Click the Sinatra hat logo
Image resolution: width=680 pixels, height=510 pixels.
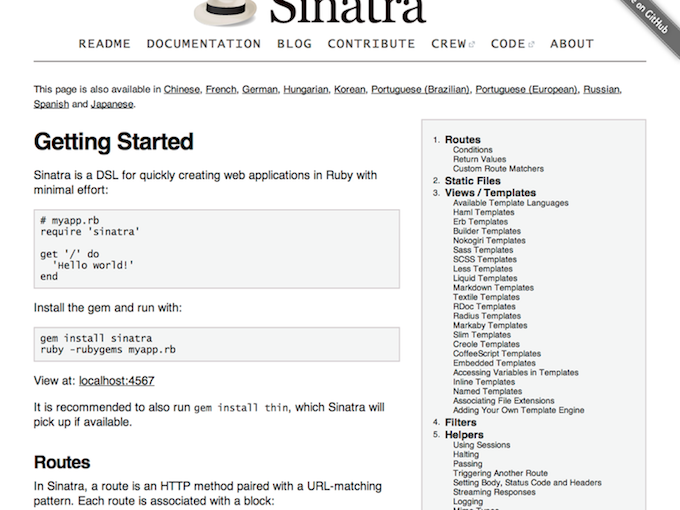coord(226,12)
